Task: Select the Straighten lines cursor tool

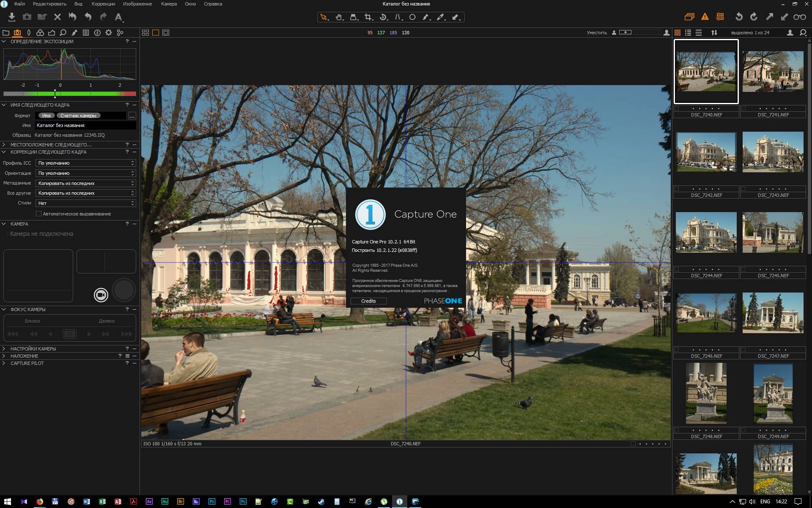Action: [398, 17]
